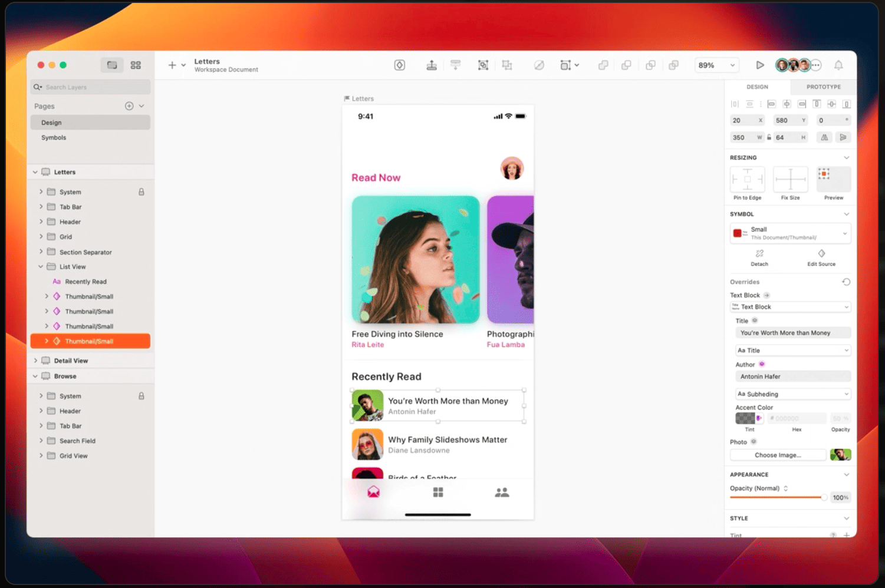Start the prototype preview with the play button
Screen dimensions: 885x588
tap(760, 65)
